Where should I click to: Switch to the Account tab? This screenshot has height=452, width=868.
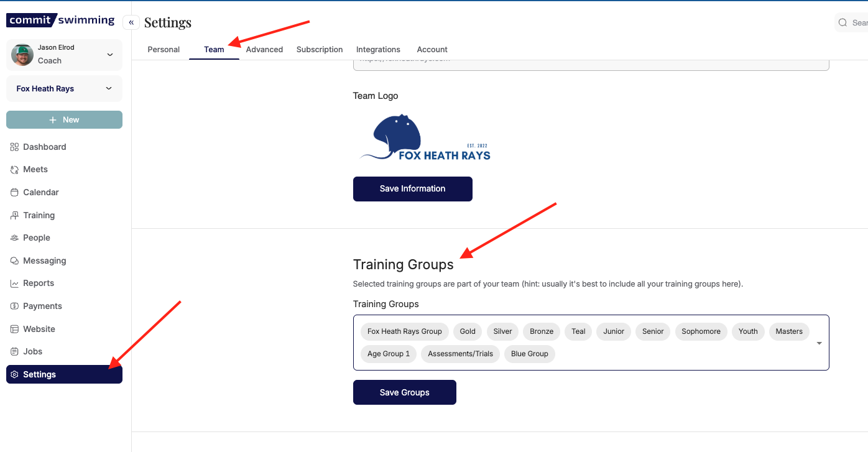[x=432, y=49]
